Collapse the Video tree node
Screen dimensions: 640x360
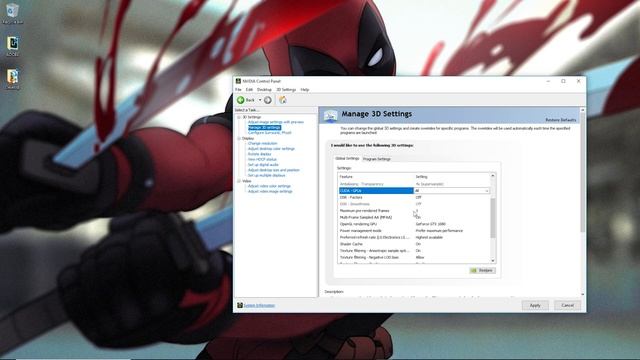pos(239,181)
